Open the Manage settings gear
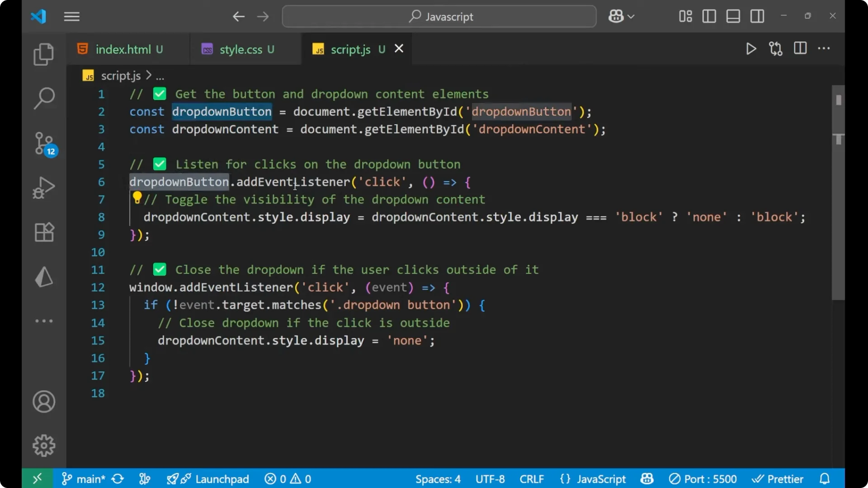 [x=43, y=445]
